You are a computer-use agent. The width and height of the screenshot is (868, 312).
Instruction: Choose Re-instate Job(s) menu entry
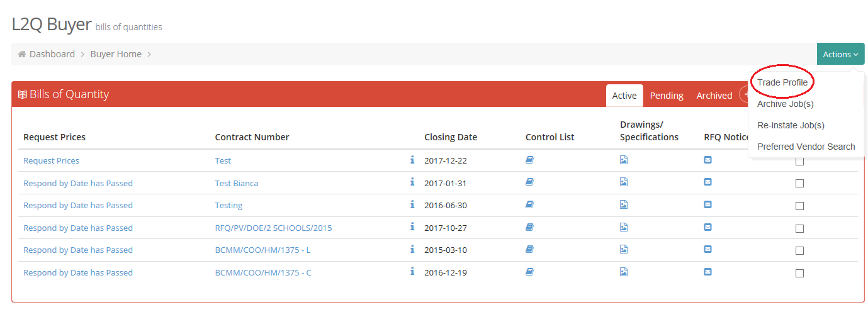click(x=791, y=125)
